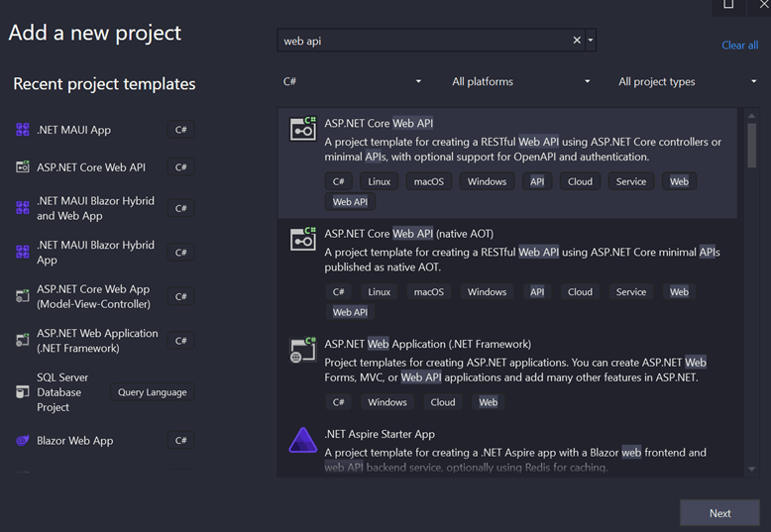Image resolution: width=771 pixels, height=532 pixels.
Task: Click the .NET MAUI App template icon
Action: (x=23, y=130)
